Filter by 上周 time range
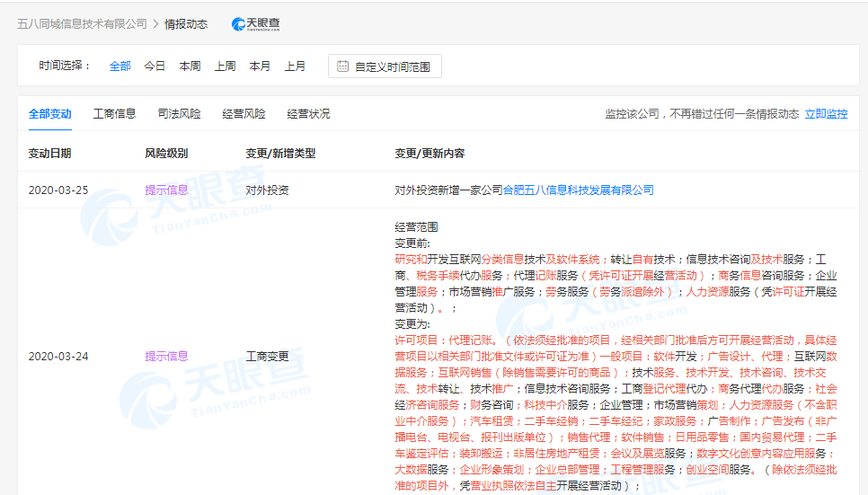Viewport: 868px width, 495px height. pos(226,66)
